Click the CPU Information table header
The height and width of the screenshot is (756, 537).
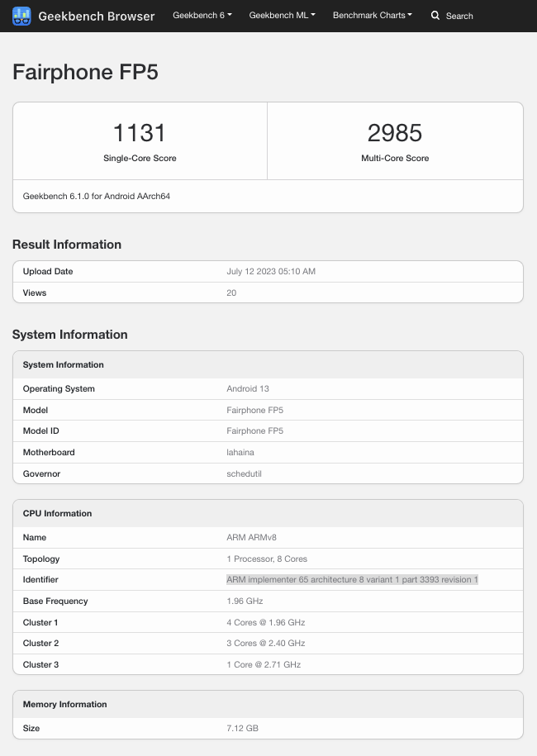[57, 513]
